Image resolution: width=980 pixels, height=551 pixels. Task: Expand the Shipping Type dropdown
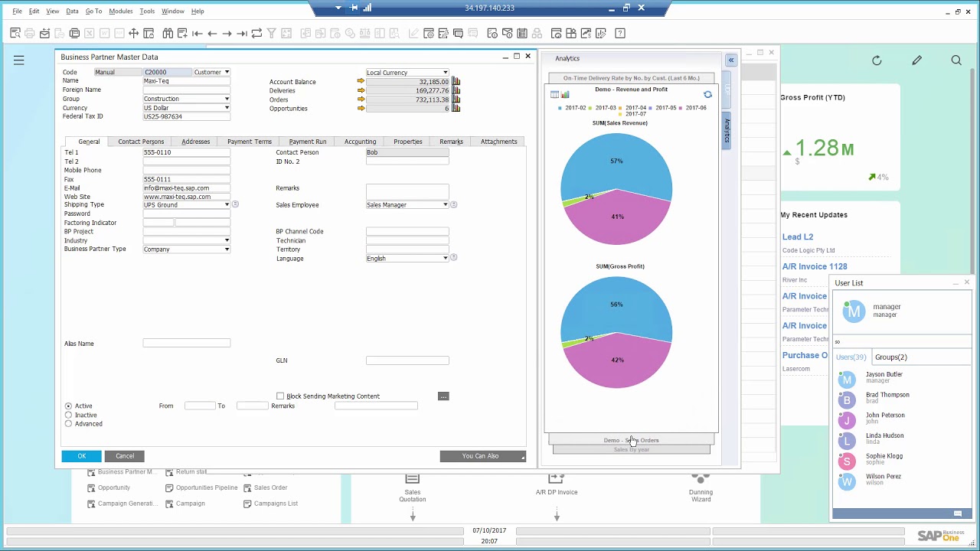[227, 205]
